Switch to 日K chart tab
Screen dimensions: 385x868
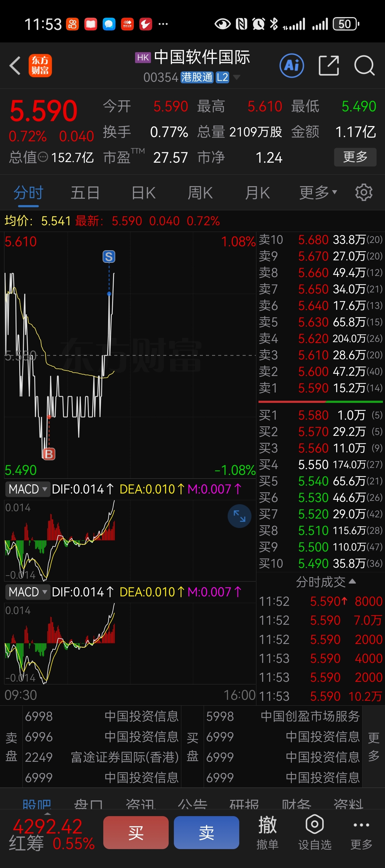[x=143, y=193]
